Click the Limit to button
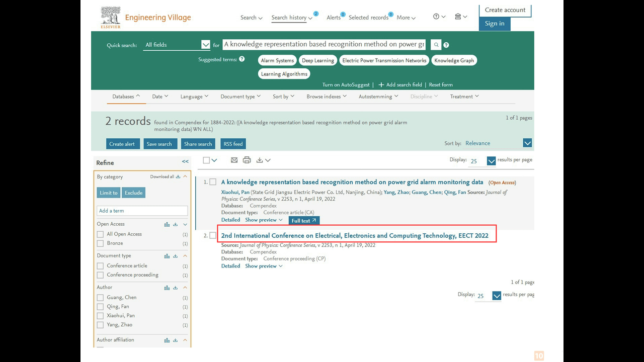The image size is (644, 362). click(x=109, y=193)
